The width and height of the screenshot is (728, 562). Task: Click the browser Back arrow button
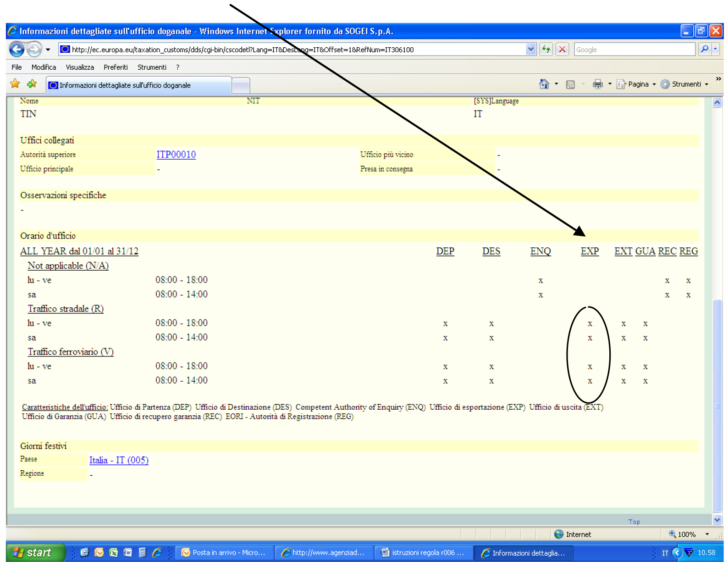(x=17, y=49)
